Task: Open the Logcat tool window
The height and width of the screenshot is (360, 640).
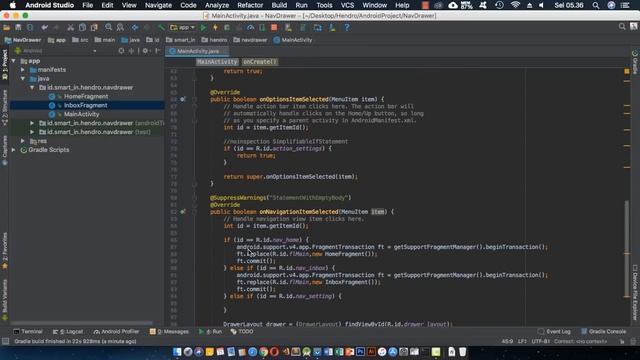Action: (68, 331)
